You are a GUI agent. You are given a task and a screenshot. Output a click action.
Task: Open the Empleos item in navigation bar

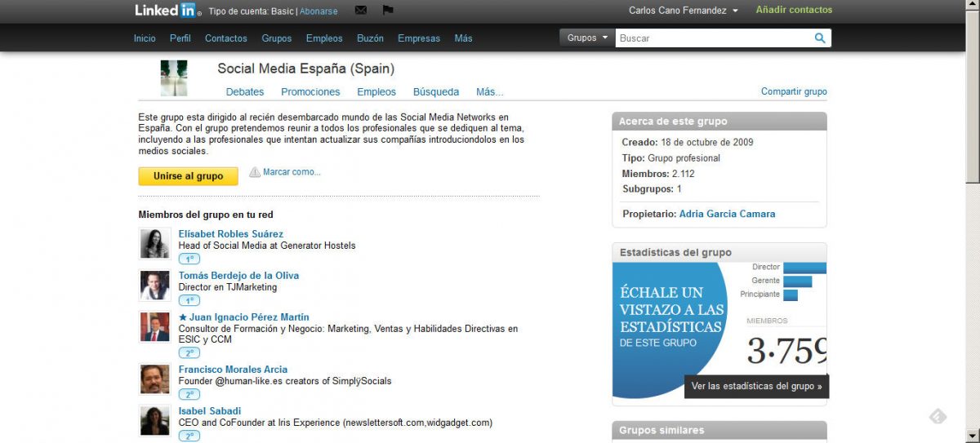click(324, 38)
